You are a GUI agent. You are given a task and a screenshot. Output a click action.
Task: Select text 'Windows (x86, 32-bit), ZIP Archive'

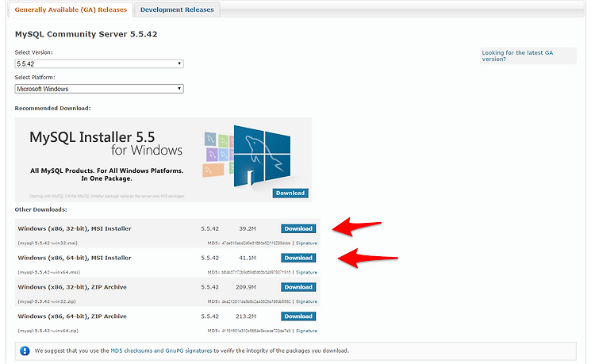click(x=72, y=287)
